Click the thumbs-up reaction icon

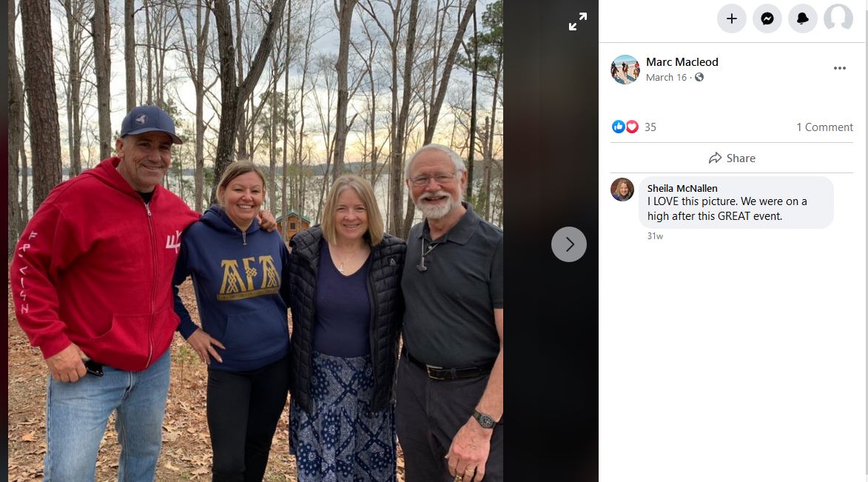(x=617, y=127)
